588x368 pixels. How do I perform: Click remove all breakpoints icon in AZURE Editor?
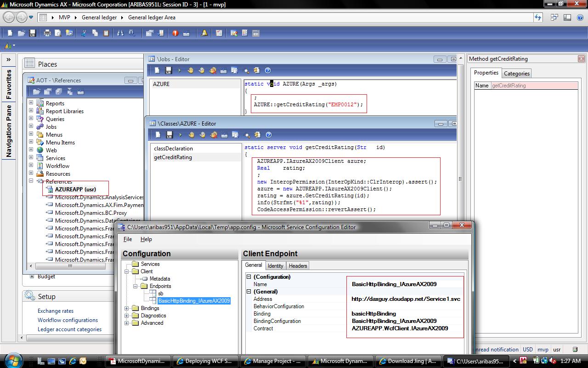213,135
